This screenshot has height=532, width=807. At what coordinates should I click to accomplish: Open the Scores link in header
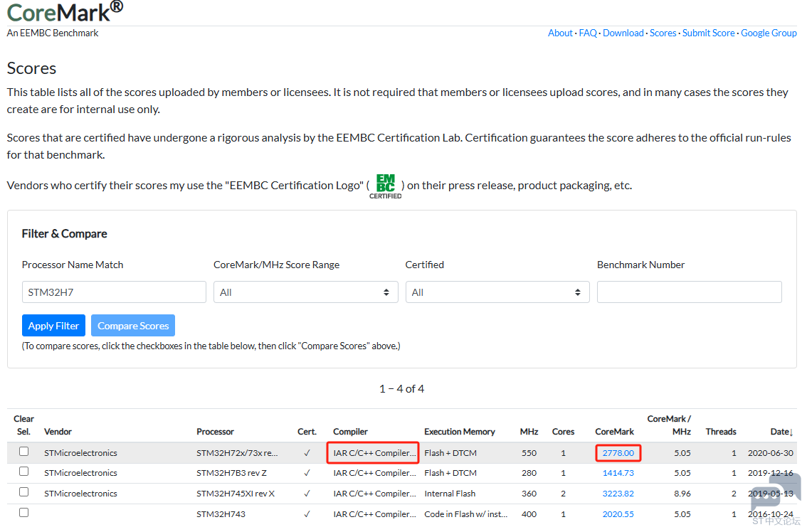click(663, 33)
